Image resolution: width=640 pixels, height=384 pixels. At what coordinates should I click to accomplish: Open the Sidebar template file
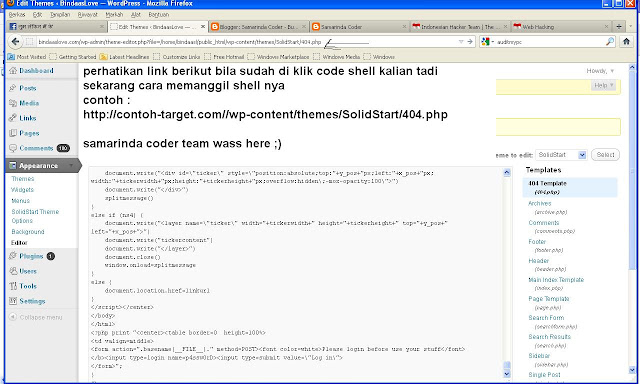point(539,355)
